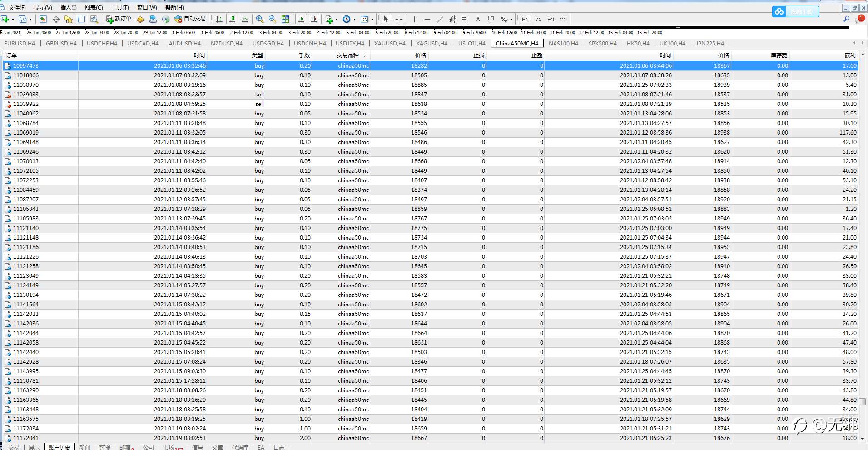The image size is (868, 450).
Task: Select the cursor arrow tool
Action: pos(386,19)
